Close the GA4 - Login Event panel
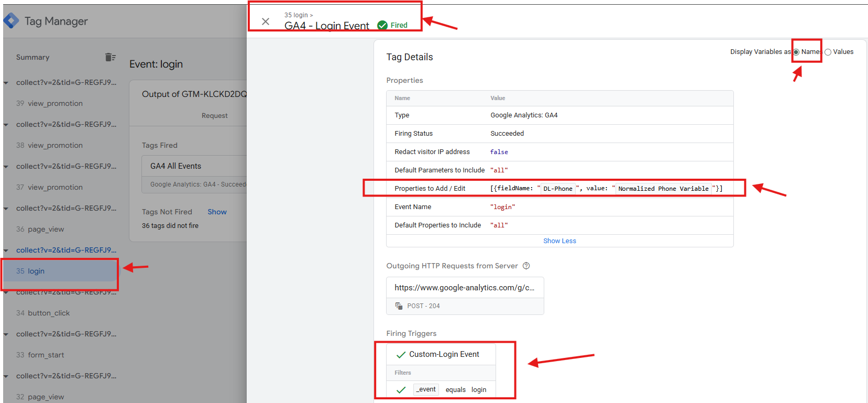This screenshot has height=403, width=868. tap(266, 21)
